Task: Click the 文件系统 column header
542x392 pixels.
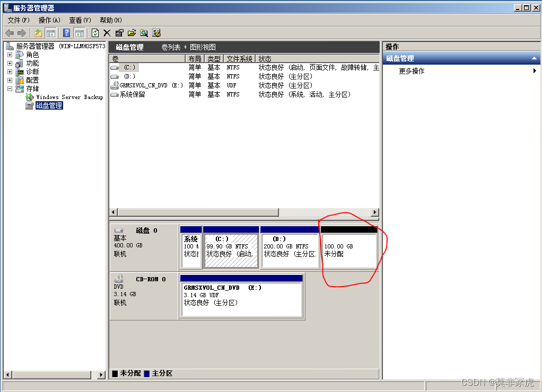Action: click(x=239, y=59)
